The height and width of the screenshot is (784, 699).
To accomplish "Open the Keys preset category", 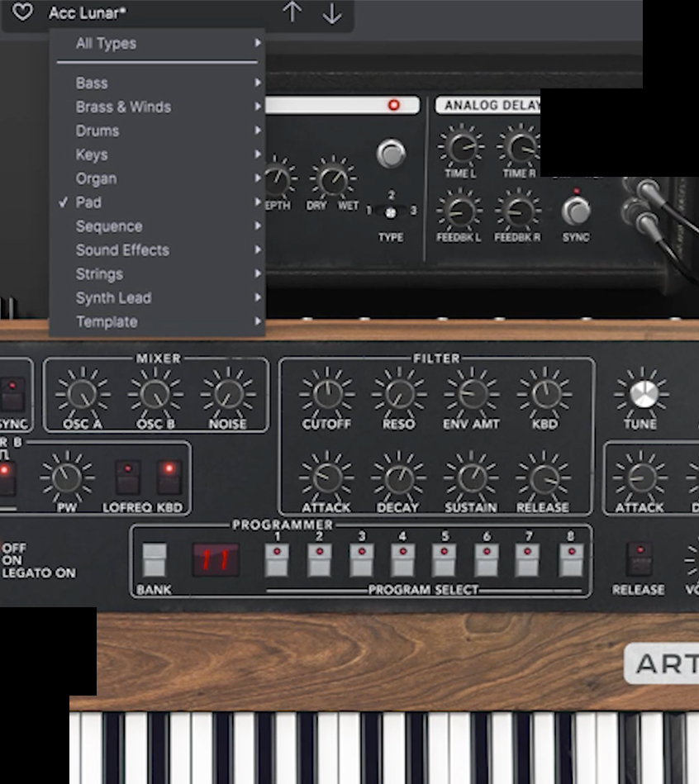I will [157, 155].
